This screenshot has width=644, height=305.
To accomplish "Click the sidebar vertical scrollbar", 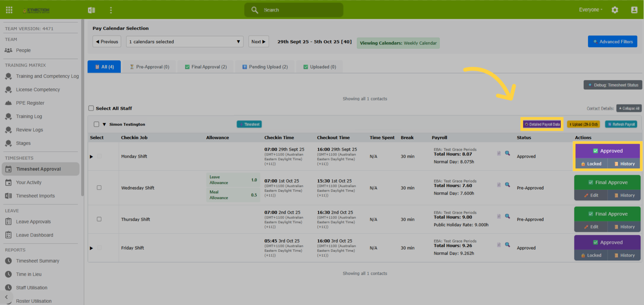I will (x=82, y=107).
